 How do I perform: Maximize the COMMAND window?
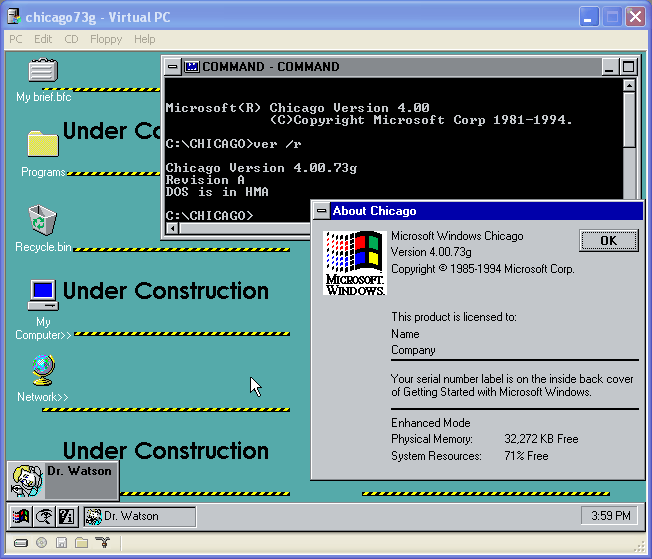click(628, 67)
